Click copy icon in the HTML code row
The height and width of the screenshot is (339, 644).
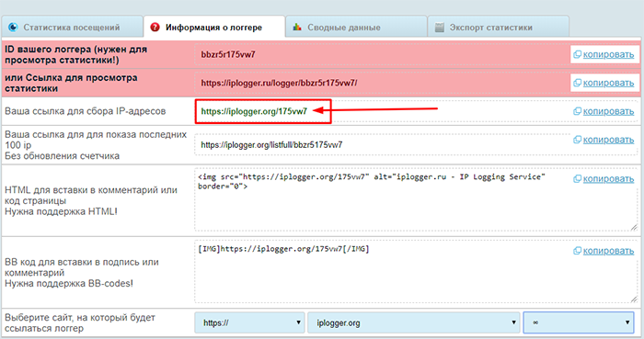tap(577, 179)
